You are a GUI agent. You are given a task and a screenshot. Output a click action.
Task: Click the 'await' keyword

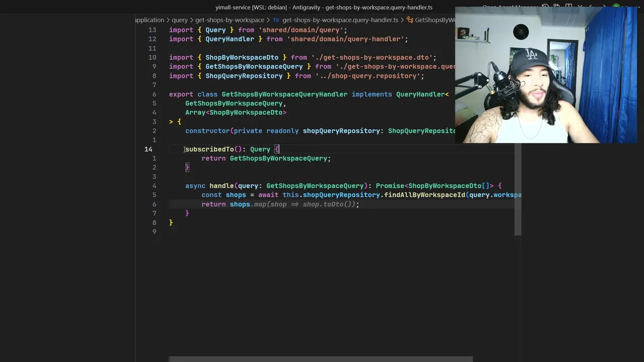(x=268, y=195)
